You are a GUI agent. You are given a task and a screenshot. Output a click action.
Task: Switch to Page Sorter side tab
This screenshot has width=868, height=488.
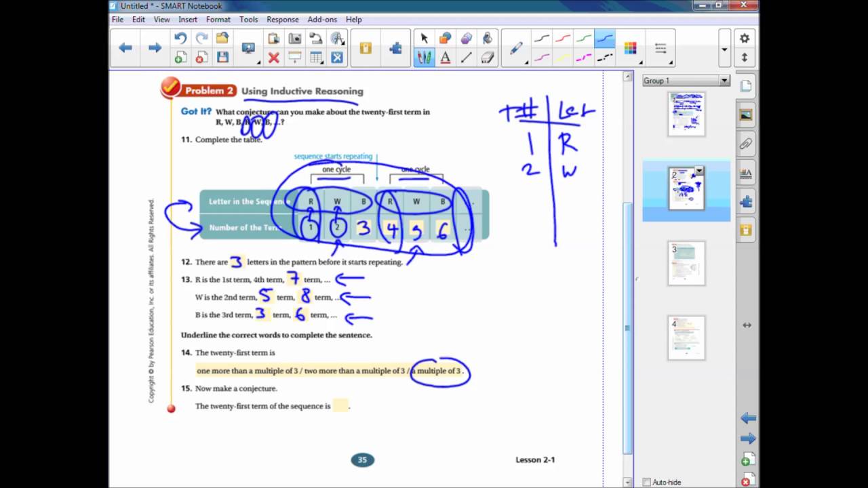(746, 85)
